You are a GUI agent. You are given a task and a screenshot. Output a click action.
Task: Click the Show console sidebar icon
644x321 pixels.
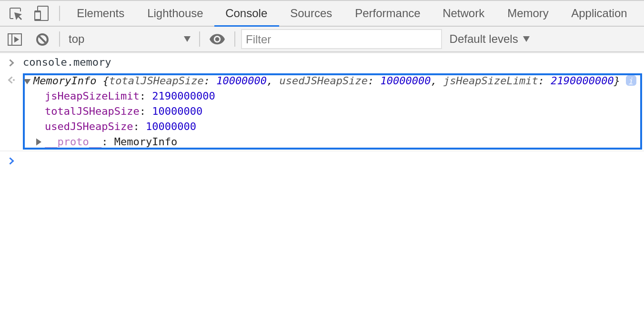(x=14, y=39)
